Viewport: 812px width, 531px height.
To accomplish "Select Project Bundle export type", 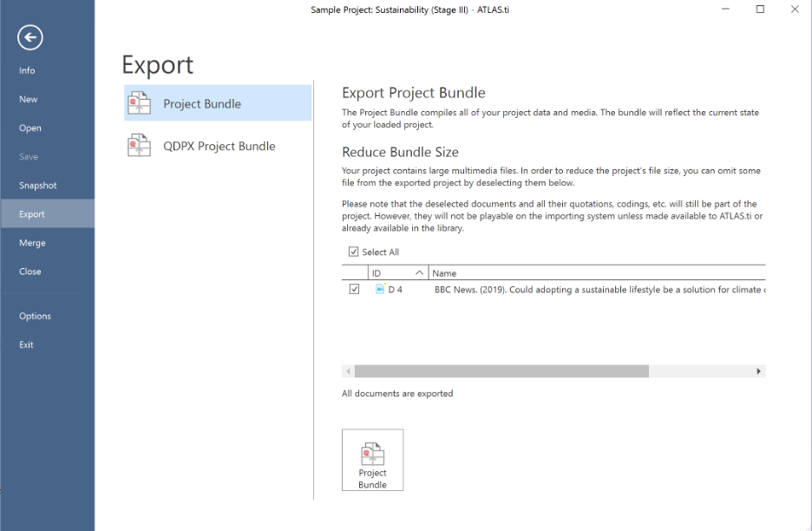I will 218,103.
